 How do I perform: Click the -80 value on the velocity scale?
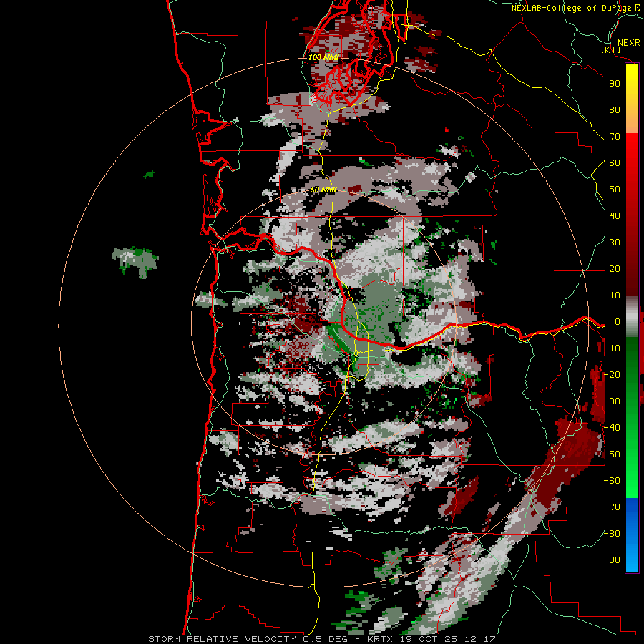pos(612,534)
